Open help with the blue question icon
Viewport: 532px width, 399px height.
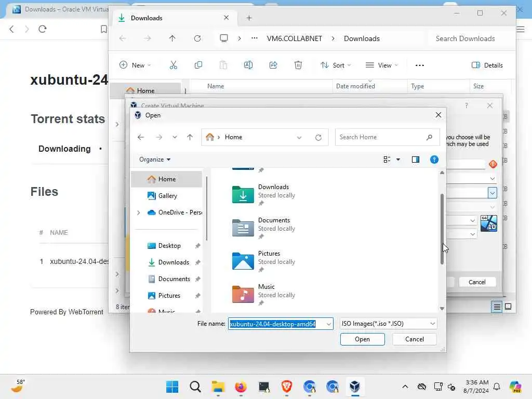tap(434, 159)
